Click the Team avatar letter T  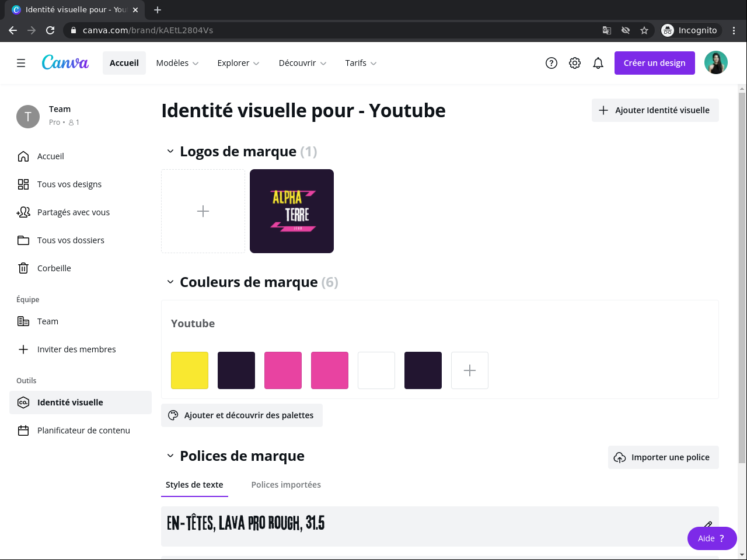[x=28, y=117]
